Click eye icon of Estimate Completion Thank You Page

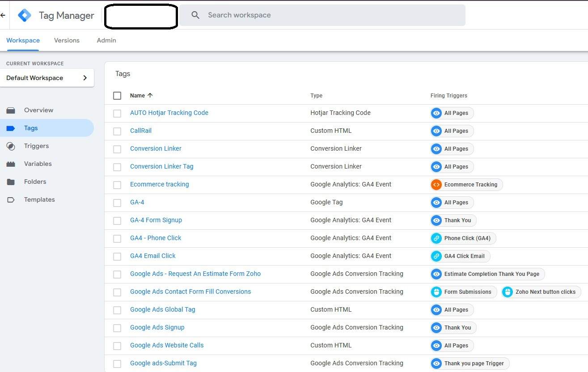(436, 274)
